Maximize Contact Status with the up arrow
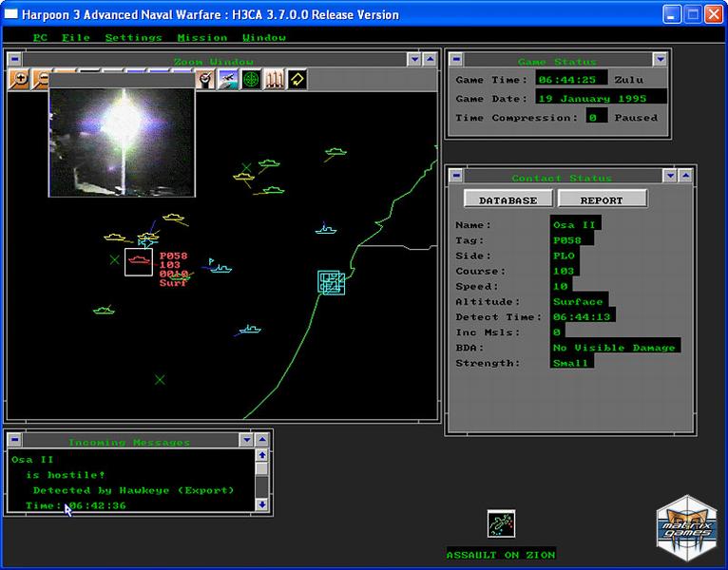Screen dimensions: 728x570 click(x=685, y=176)
